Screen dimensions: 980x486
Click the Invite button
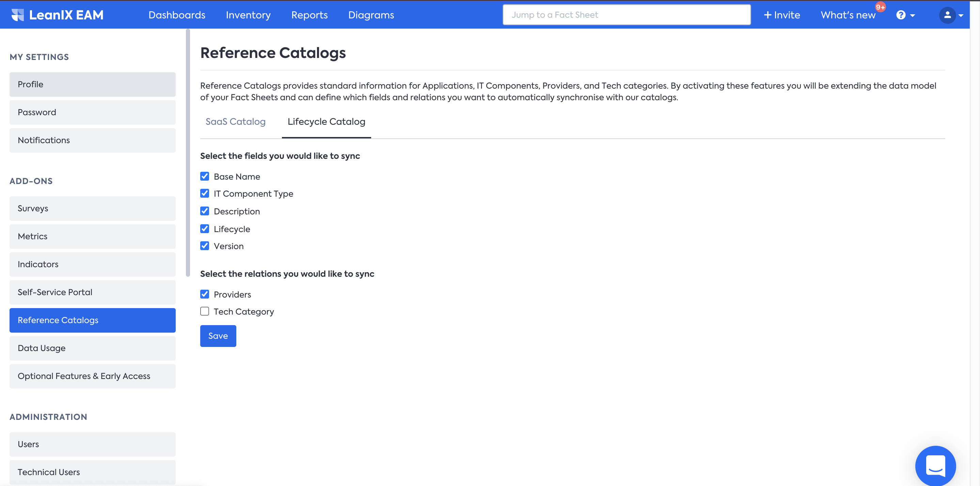(x=782, y=15)
